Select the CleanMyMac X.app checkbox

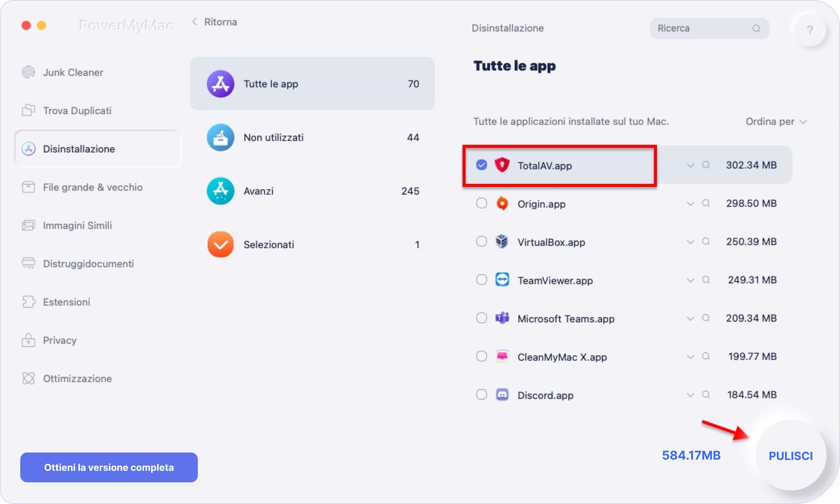click(x=481, y=356)
